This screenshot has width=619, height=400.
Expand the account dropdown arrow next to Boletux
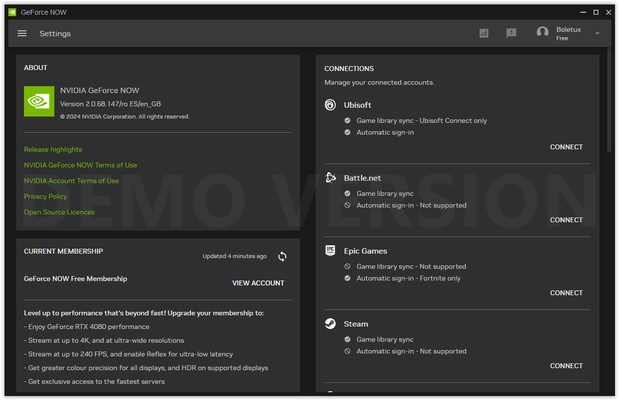click(597, 34)
